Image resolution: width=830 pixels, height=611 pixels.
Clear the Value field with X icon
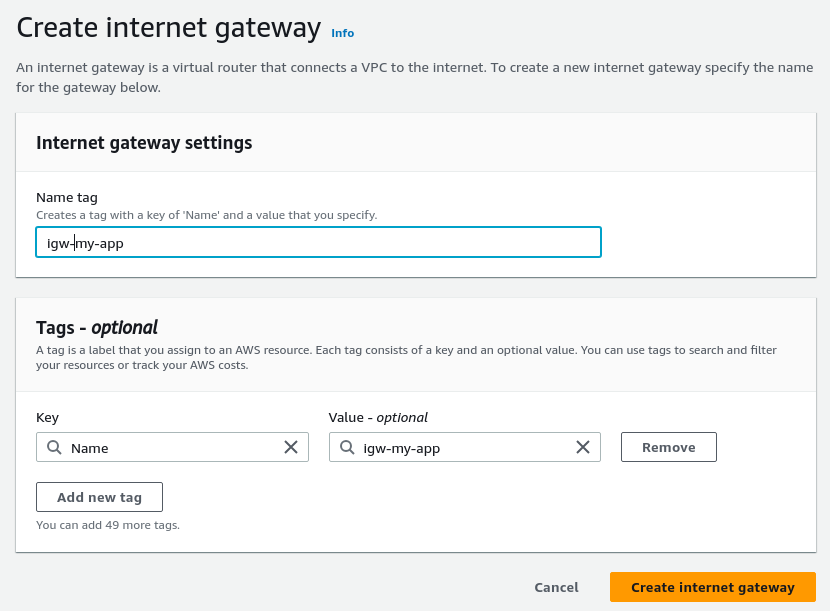583,447
